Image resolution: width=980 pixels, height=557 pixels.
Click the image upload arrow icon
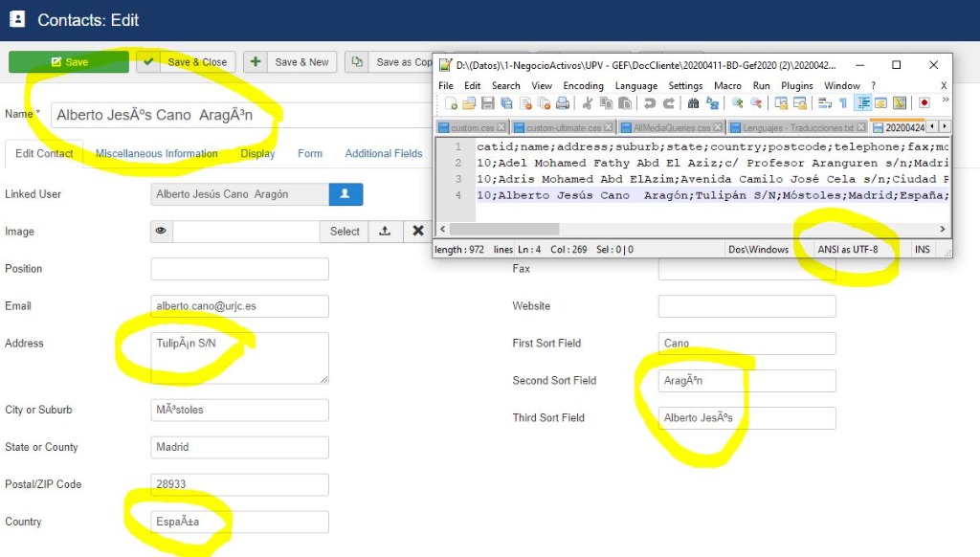385,231
